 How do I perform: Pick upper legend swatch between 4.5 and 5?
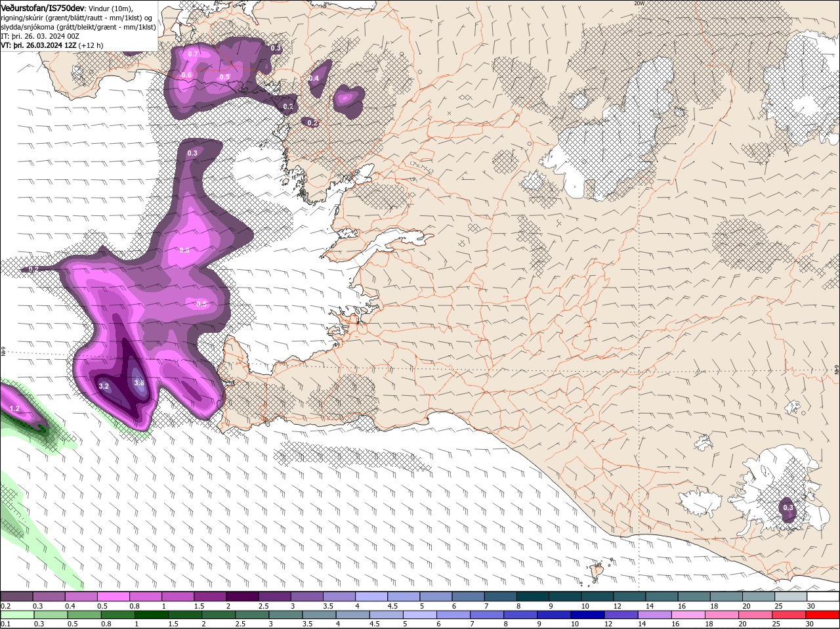404,596
